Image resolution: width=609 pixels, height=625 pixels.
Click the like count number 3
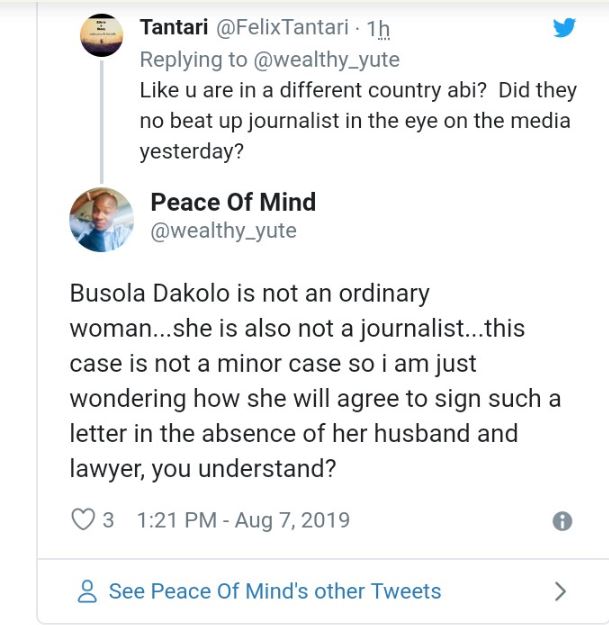(108, 520)
